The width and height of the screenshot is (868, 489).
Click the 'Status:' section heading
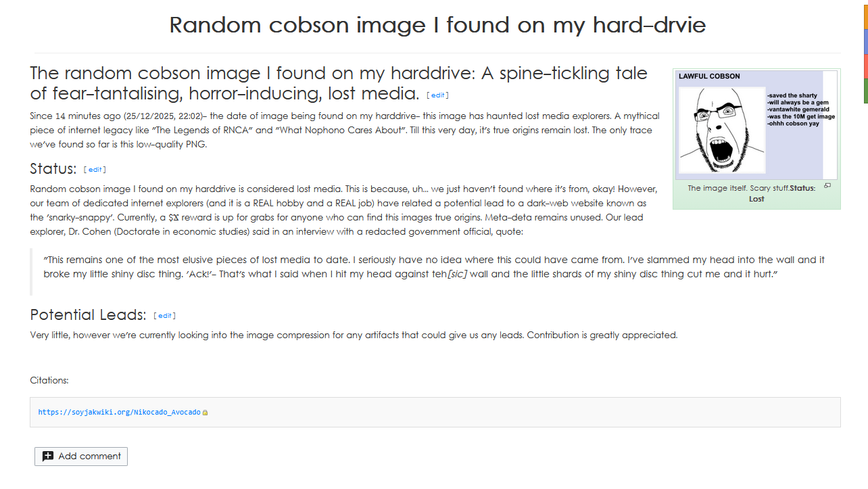pos(53,168)
